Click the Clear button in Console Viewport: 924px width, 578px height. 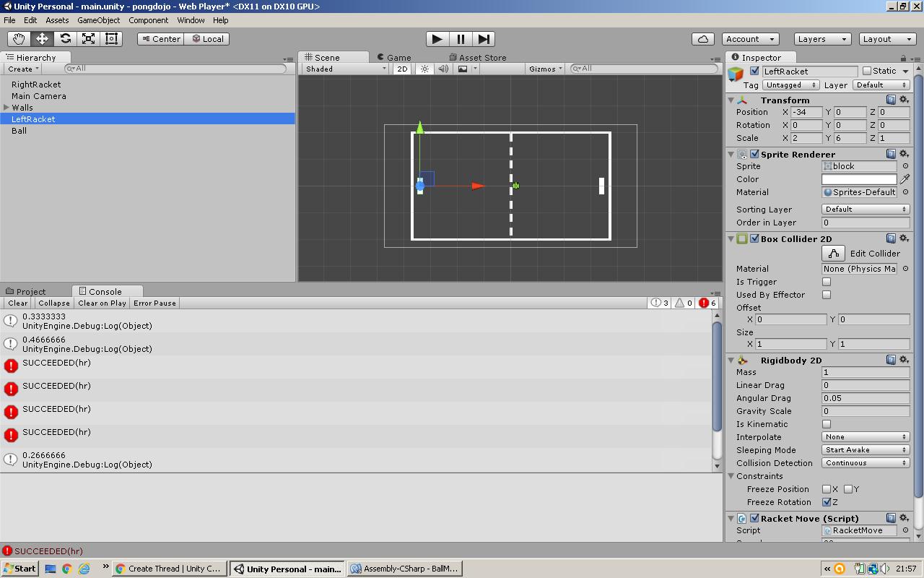pos(17,303)
